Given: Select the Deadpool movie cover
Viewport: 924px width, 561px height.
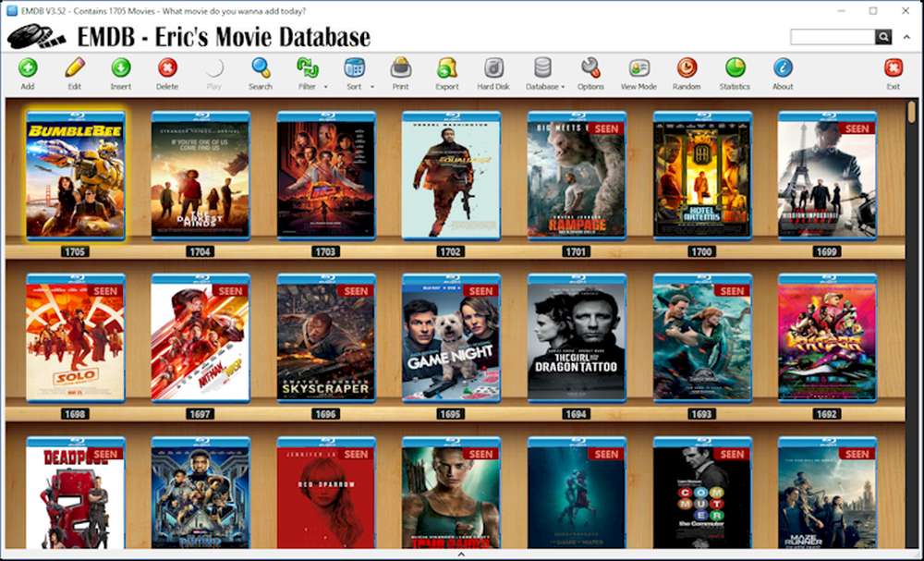Looking at the screenshot, I should point(76,493).
